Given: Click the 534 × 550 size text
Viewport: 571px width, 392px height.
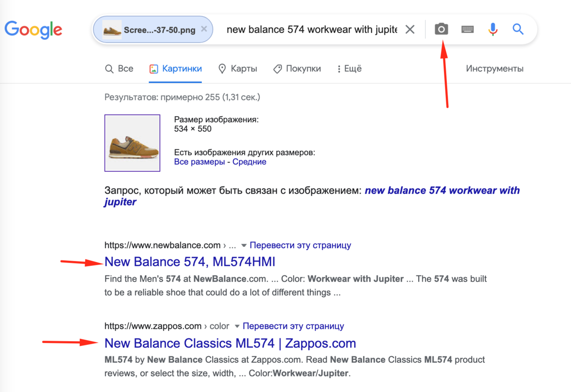Looking at the screenshot, I should point(193,128).
